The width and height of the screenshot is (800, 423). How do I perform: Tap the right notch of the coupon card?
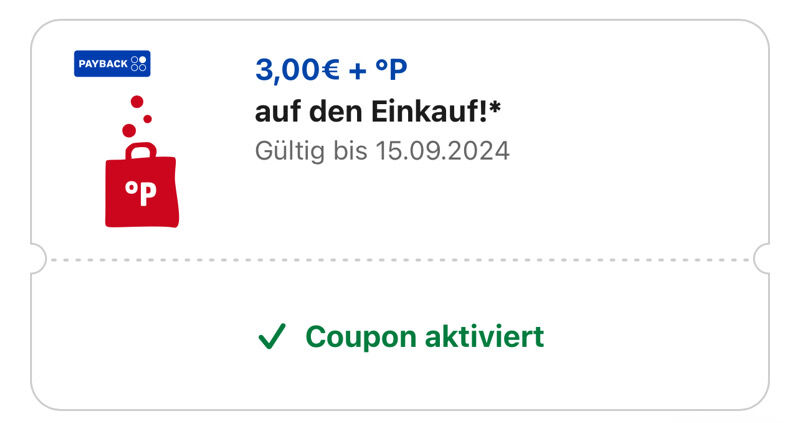tap(762, 259)
